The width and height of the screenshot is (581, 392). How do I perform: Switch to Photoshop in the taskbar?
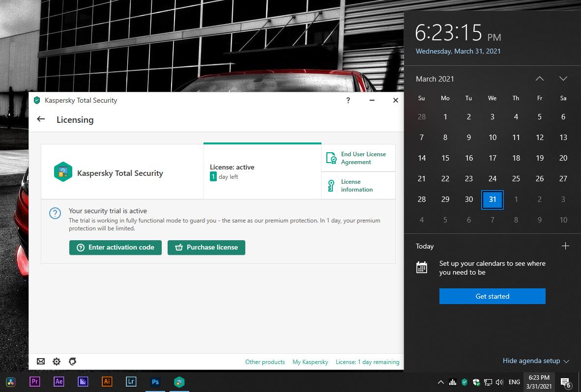click(155, 382)
